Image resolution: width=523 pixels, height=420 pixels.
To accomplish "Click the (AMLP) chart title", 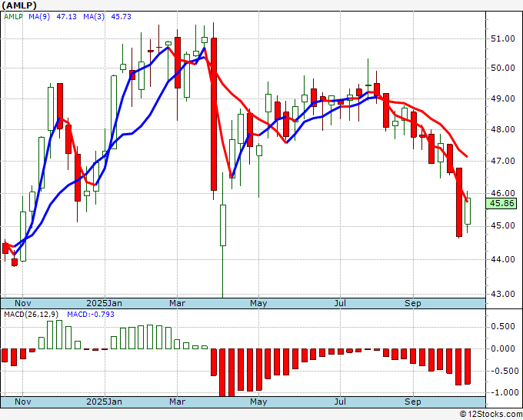I will [x=19, y=5].
